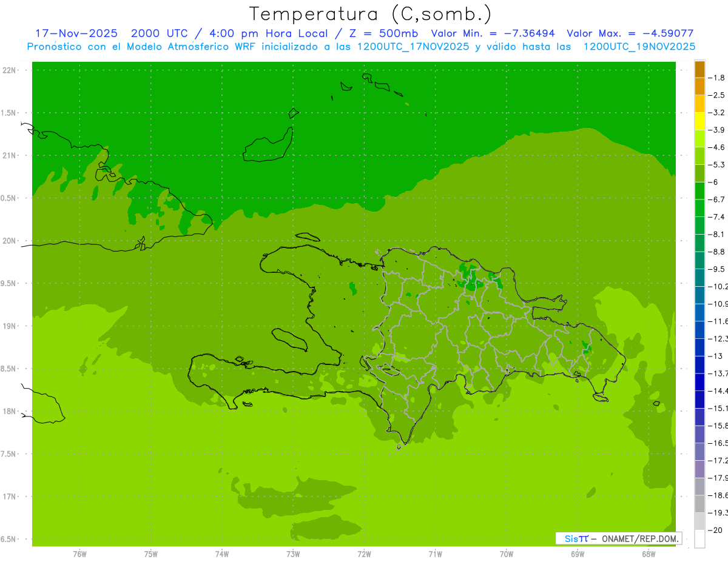Click the dark orange swatch above -1.8
The width and height of the screenshot is (728, 562).
coord(700,69)
